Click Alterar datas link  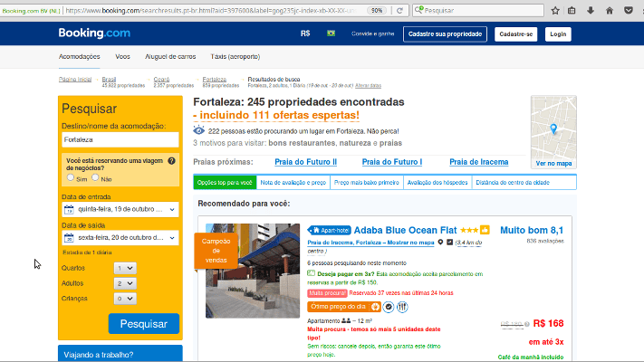[369, 85]
